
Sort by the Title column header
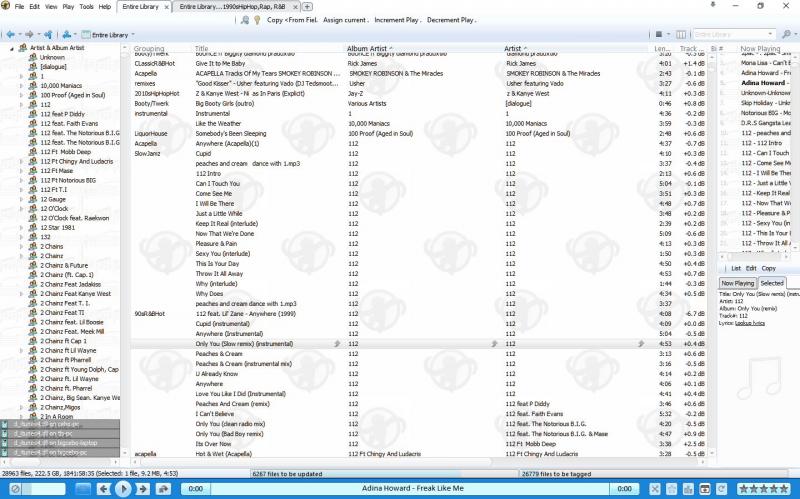(202, 48)
